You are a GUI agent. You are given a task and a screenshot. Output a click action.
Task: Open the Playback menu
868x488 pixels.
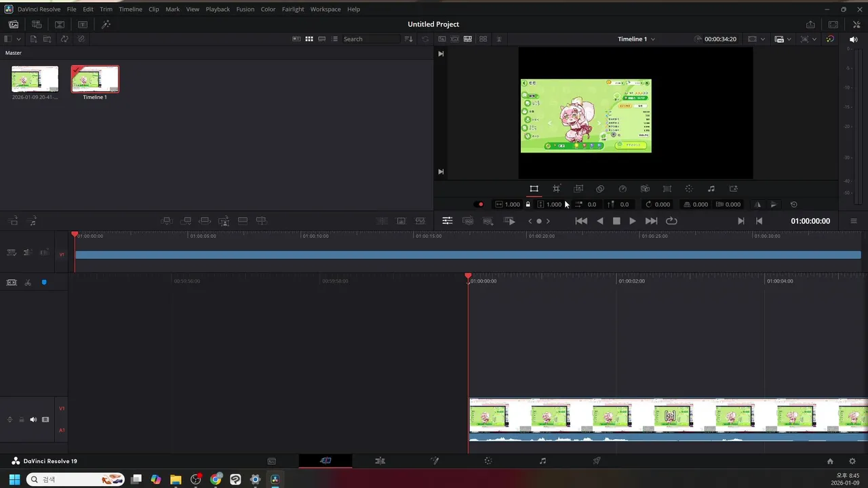[218, 9]
